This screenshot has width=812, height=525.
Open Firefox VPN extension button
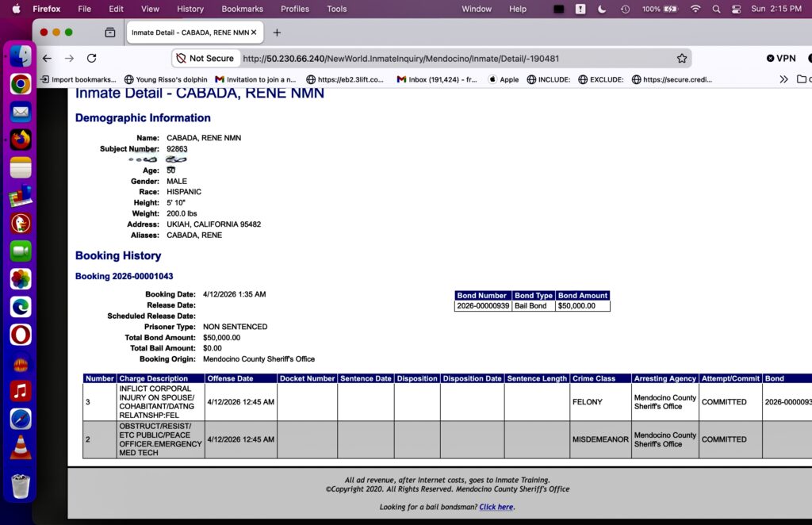click(x=780, y=59)
